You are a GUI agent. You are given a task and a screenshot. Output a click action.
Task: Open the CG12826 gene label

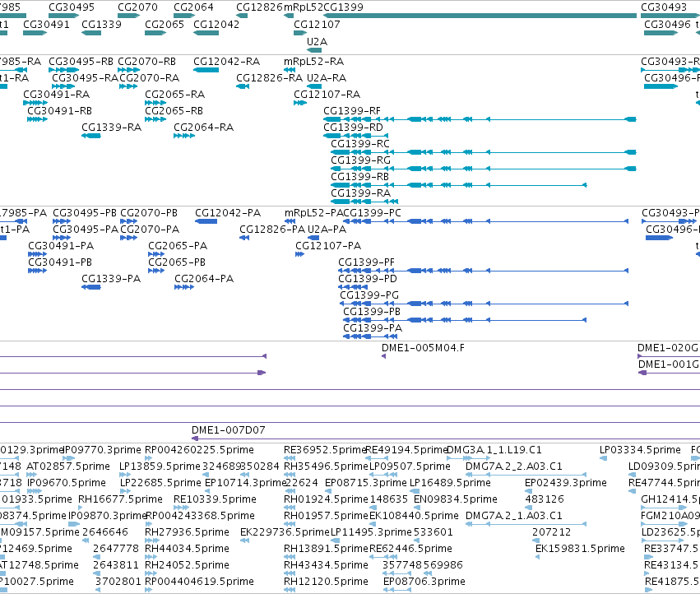(x=259, y=7)
